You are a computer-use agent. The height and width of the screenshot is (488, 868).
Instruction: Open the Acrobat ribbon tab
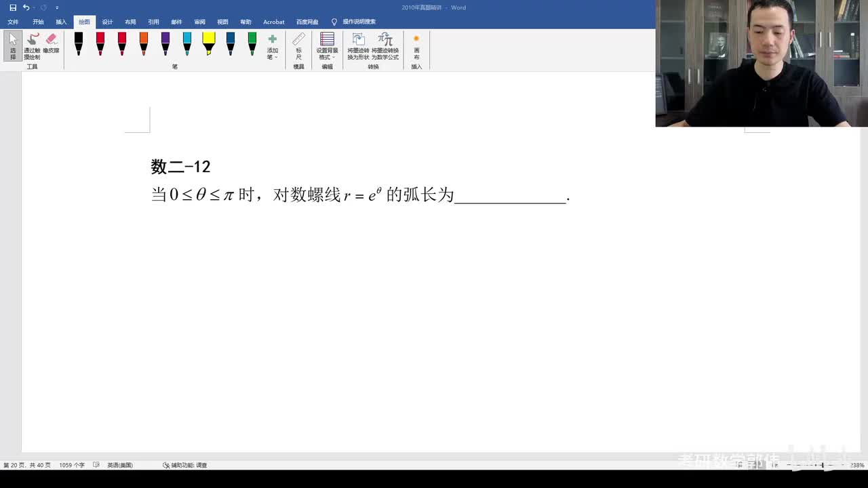pyautogui.click(x=274, y=22)
